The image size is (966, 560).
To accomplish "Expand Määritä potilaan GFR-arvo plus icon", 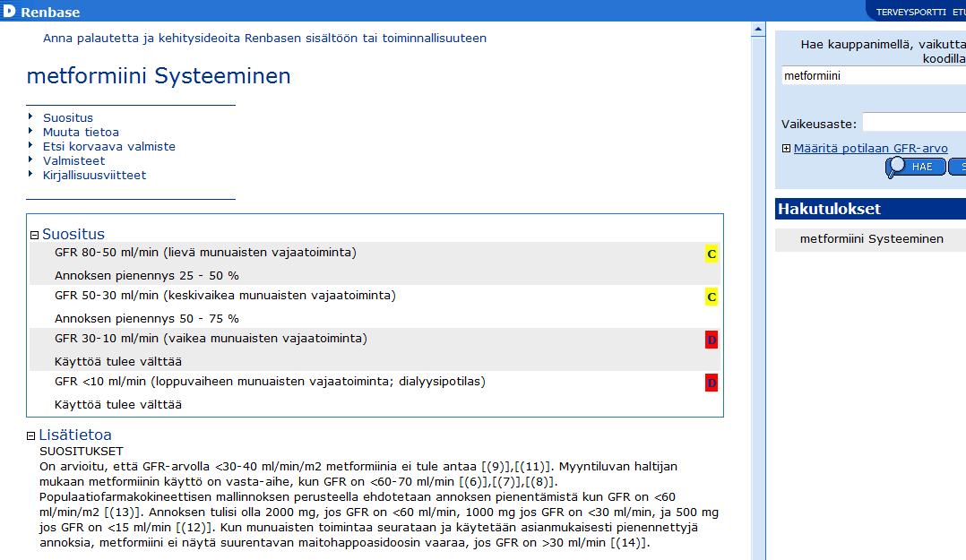I will point(786,149).
